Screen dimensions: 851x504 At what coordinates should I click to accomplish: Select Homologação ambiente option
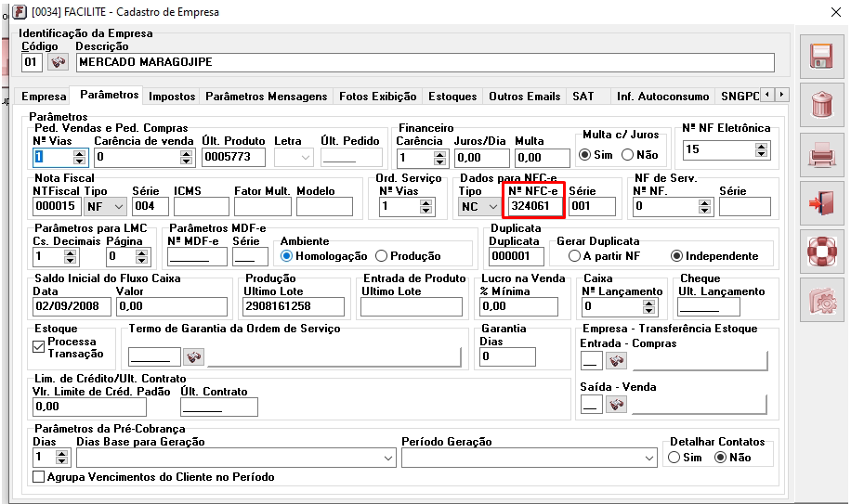[286, 256]
